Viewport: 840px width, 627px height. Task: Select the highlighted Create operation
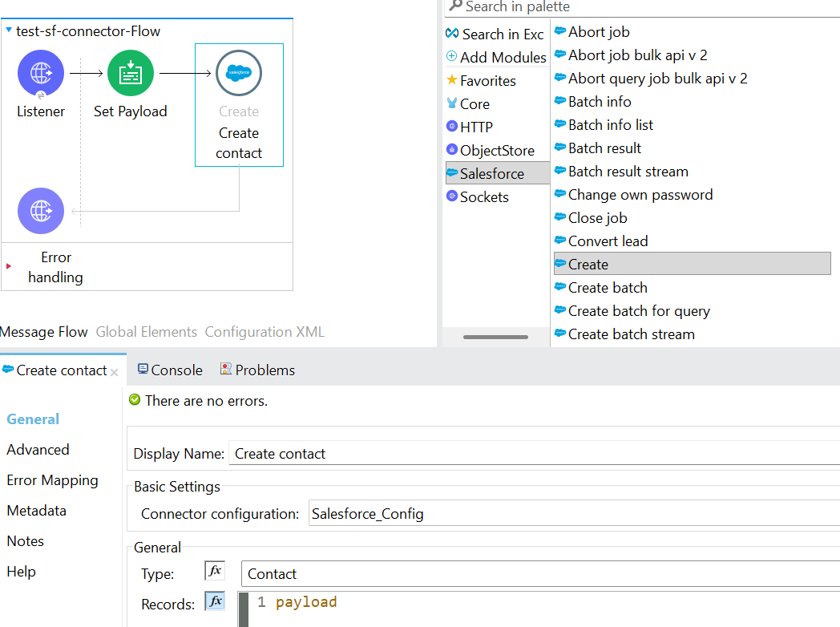point(693,264)
